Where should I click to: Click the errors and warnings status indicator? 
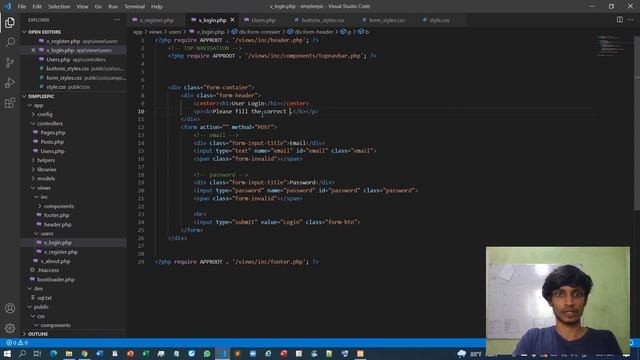(x=17, y=342)
